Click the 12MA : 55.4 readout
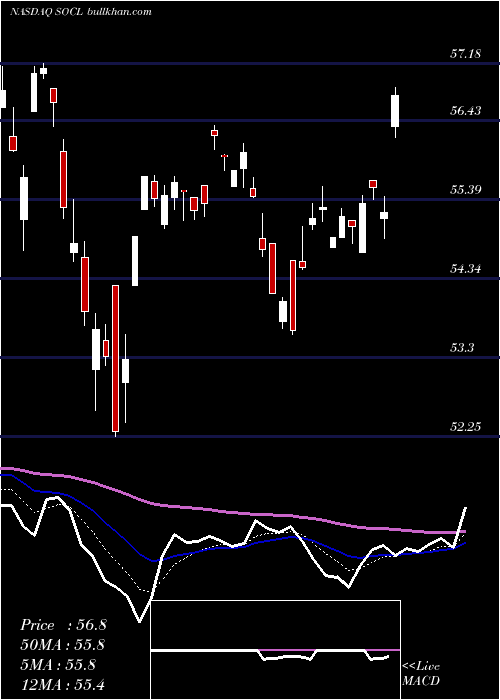 click(62, 684)
